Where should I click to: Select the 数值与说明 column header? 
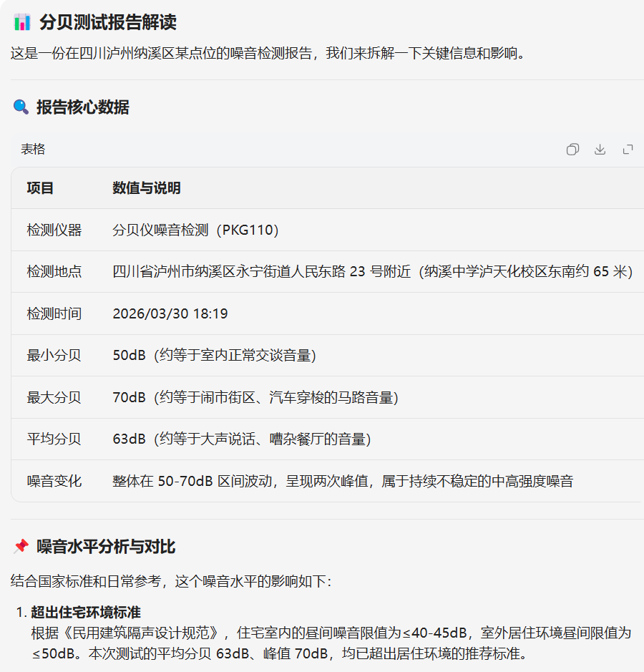[x=147, y=188]
